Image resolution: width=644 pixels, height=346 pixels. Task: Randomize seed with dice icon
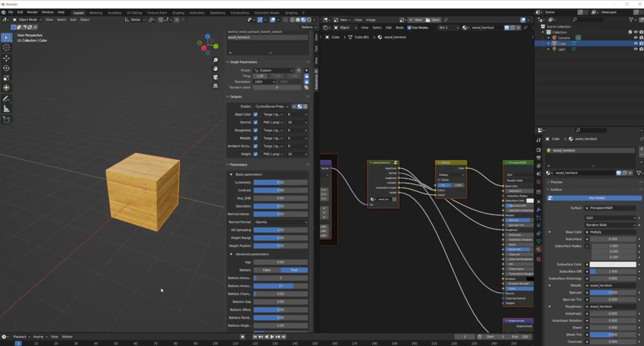(307, 88)
